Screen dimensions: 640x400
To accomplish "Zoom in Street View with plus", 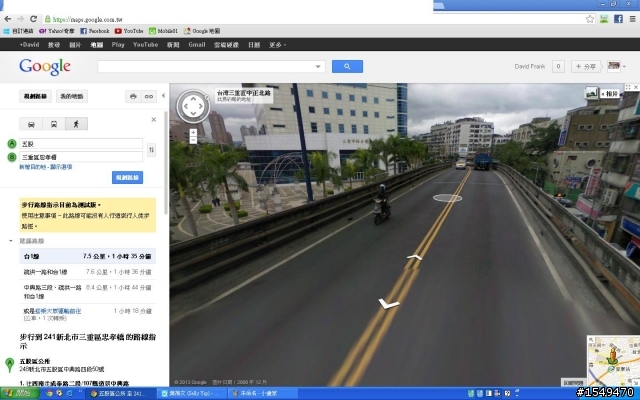I will pyautogui.click(x=193, y=132).
